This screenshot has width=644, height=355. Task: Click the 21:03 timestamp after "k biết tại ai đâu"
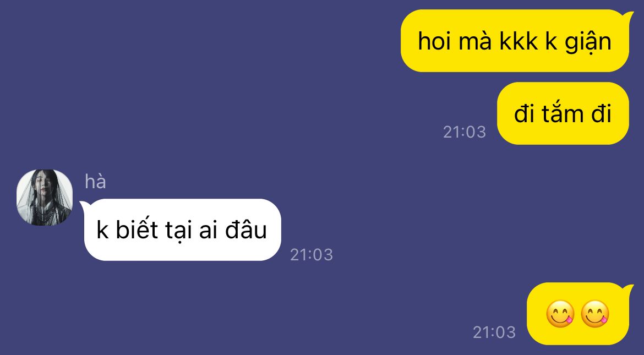coord(312,255)
